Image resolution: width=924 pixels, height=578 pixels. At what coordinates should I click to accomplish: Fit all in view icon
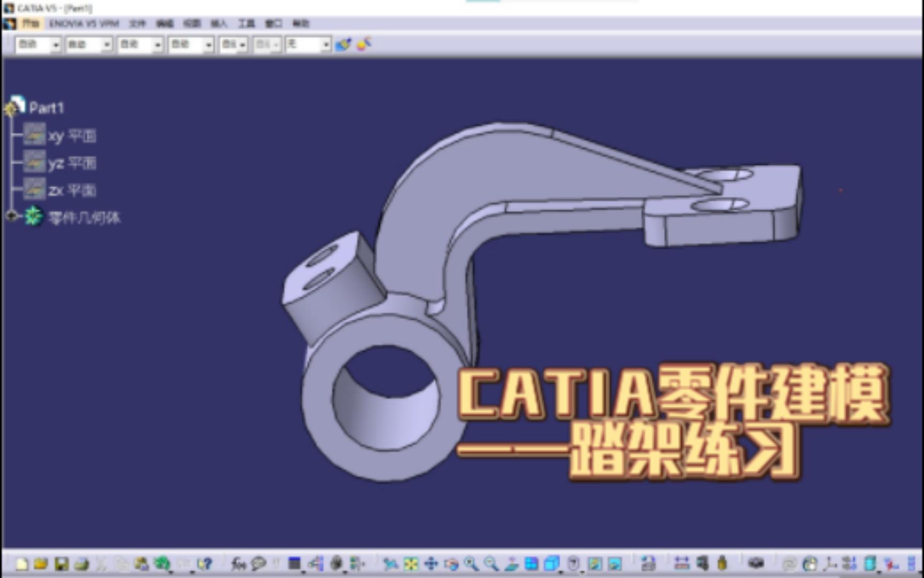[x=411, y=564]
